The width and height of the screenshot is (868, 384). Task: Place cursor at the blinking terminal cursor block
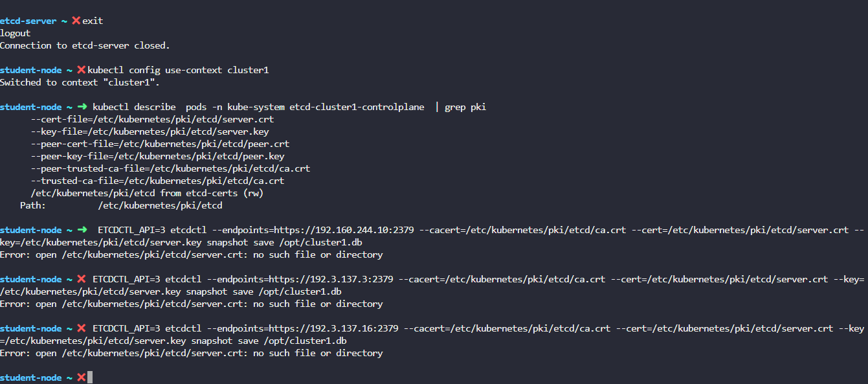coord(90,378)
